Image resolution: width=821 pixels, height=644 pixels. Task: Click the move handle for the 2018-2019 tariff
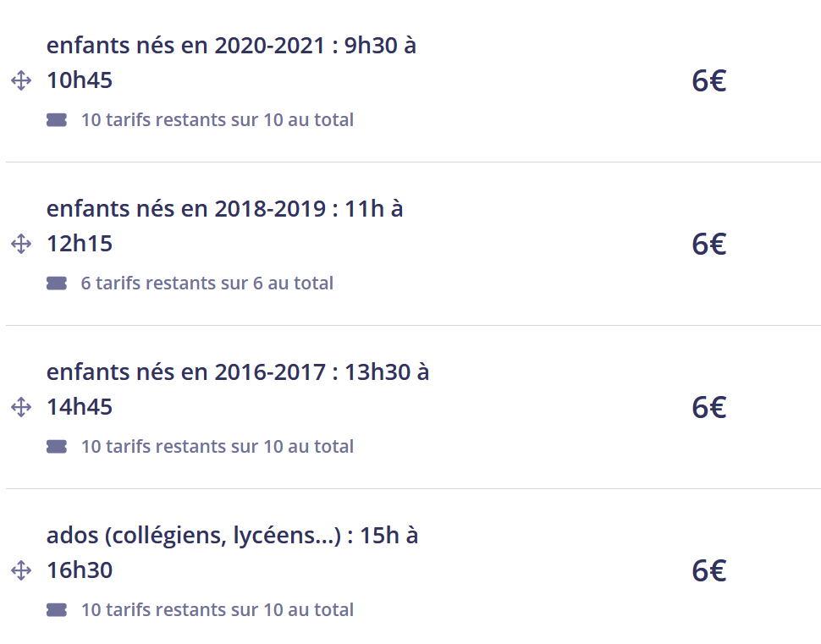[21, 245]
